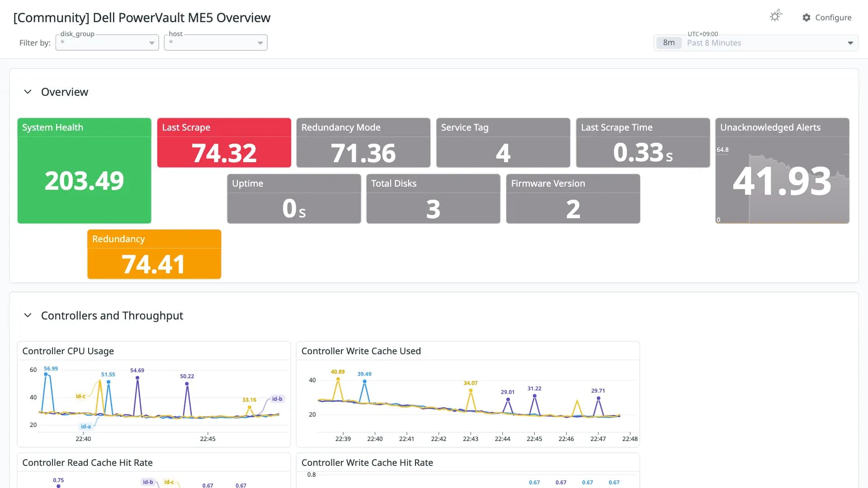Image resolution: width=868 pixels, height=488 pixels.
Task: Select the System Health widget showing 203.49
Action: pyautogui.click(x=84, y=171)
